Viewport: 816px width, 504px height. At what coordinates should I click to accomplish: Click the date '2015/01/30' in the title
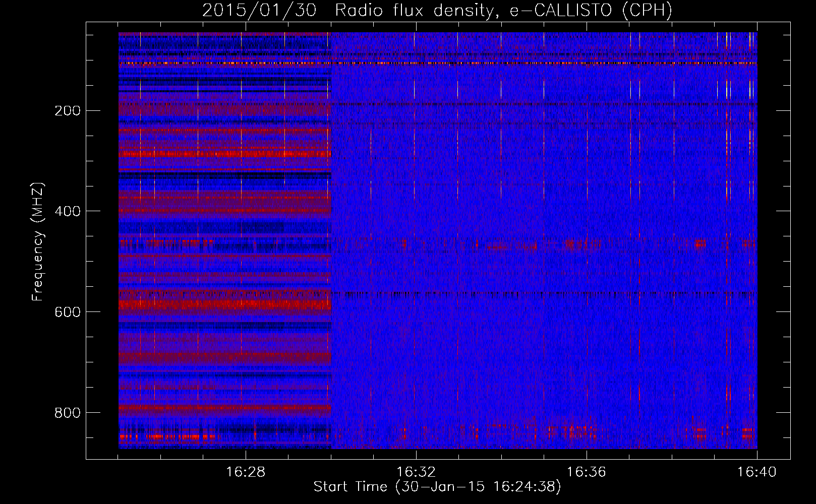click(x=259, y=10)
